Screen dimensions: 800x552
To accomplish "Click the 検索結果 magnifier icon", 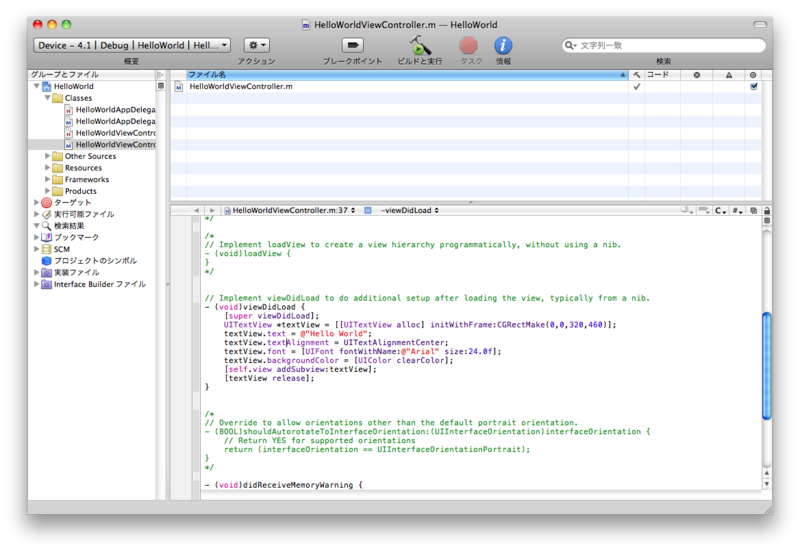I will pos(46,226).
